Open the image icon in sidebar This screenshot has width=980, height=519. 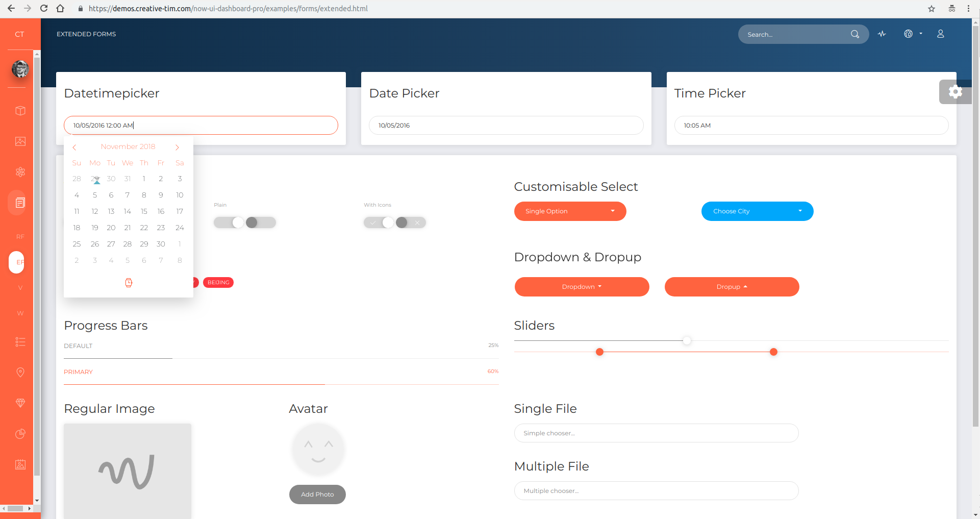[20, 141]
